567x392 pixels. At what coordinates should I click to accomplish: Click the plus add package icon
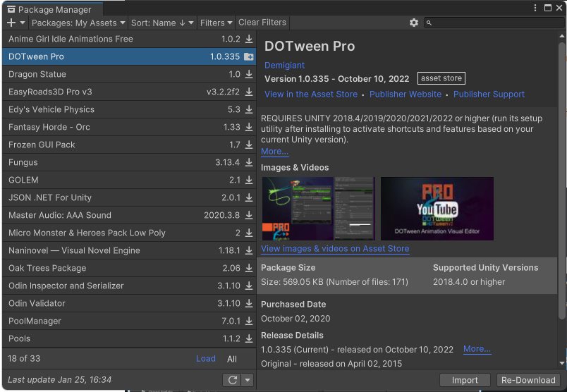tap(11, 23)
